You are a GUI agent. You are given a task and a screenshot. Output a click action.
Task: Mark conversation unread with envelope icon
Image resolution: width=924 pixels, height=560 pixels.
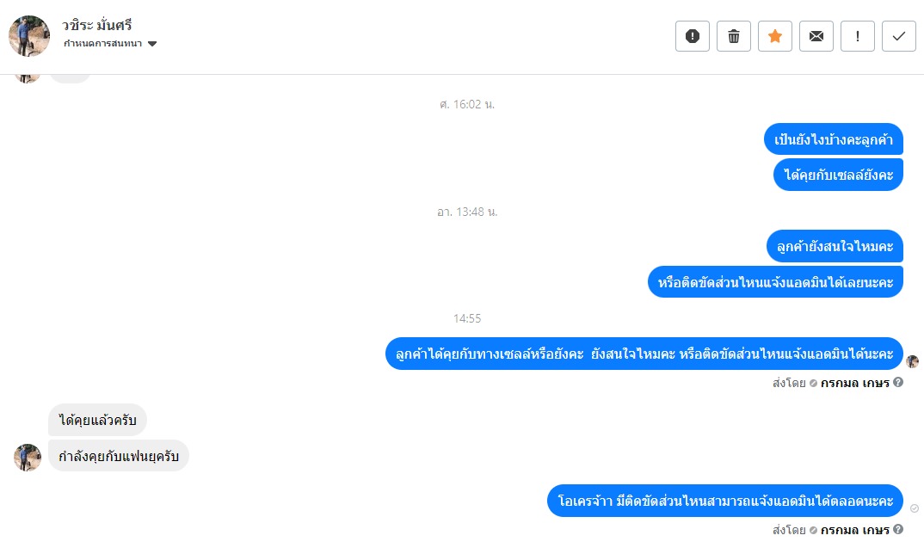(x=816, y=36)
